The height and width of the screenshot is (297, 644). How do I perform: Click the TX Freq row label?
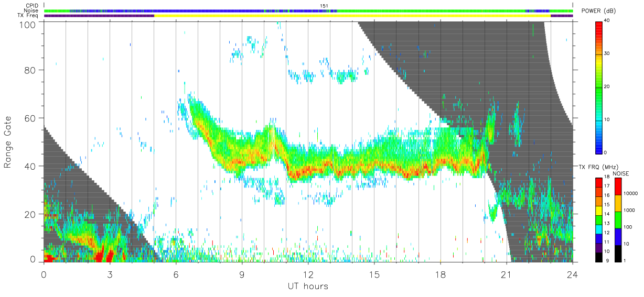click(28, 15)
